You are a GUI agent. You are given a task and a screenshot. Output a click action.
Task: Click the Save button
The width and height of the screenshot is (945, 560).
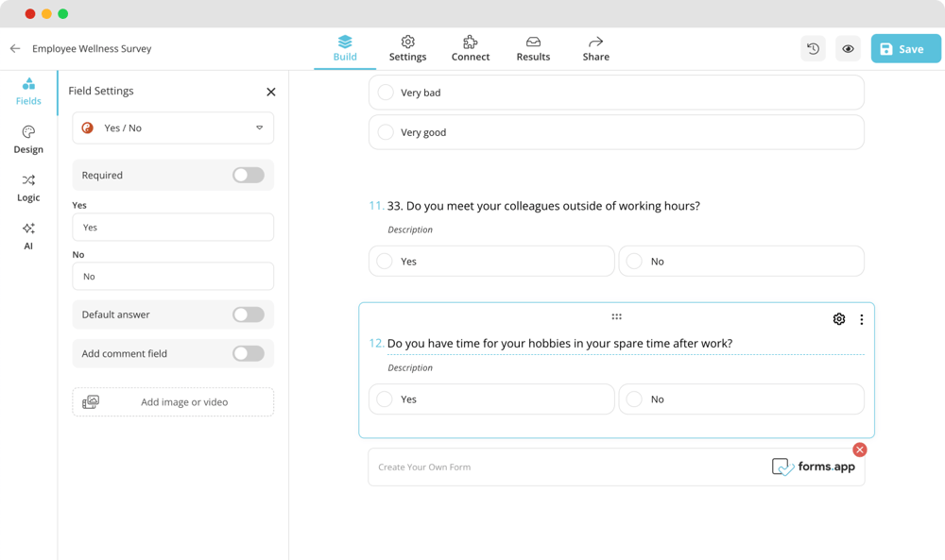(x=905, y=49)
